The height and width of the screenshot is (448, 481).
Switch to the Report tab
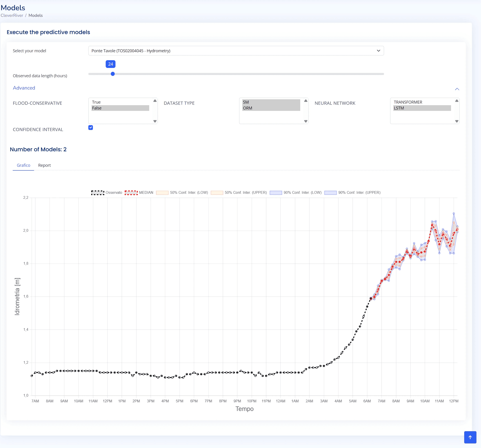(x=44, y=165)
